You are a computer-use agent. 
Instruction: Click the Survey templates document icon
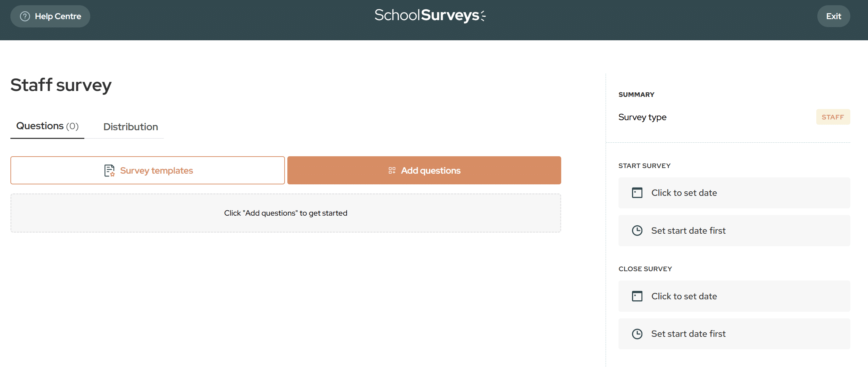point(109,170)
